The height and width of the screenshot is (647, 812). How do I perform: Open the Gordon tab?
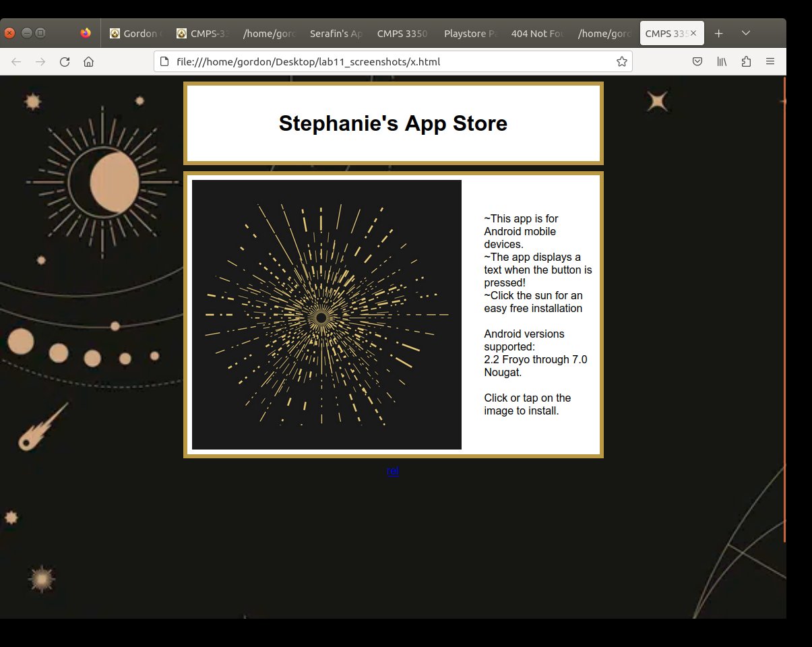[136, 33]
